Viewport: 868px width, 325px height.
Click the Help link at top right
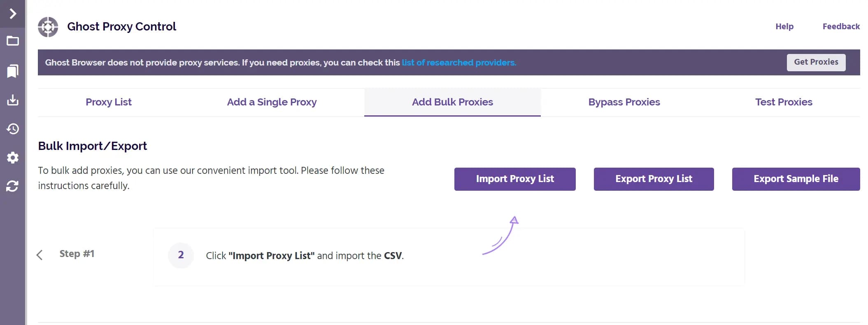784,26
